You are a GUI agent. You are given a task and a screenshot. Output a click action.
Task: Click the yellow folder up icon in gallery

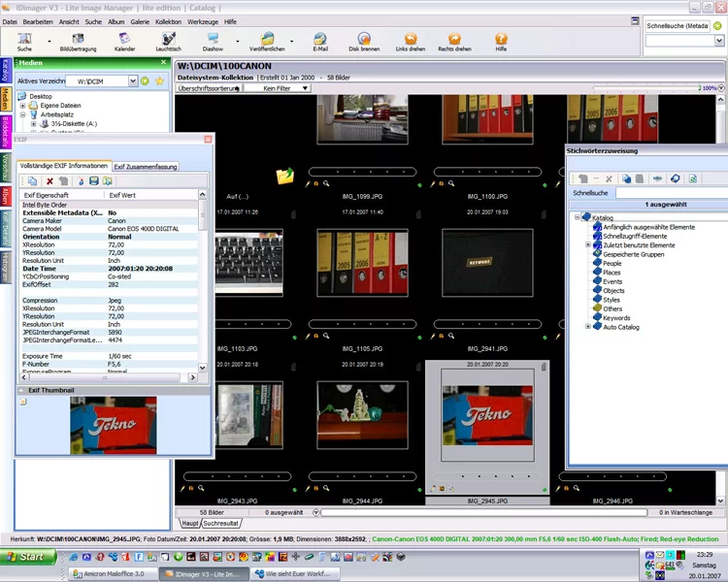(x=284, y=176)
